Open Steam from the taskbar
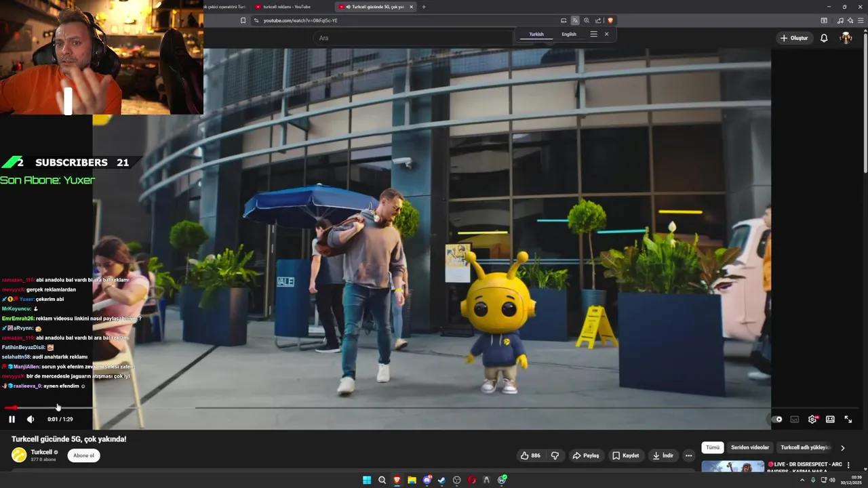This screenshot has width=868, height=488. [441, 480]
